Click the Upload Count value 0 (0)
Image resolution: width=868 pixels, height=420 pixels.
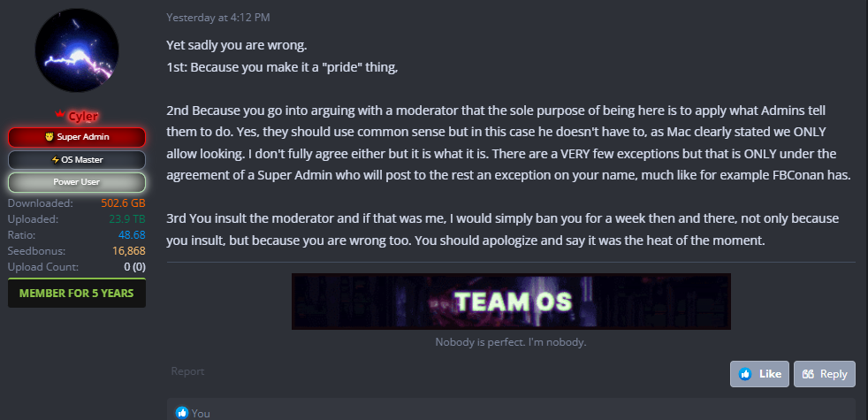pyautogui.click(x=134, y=266)
